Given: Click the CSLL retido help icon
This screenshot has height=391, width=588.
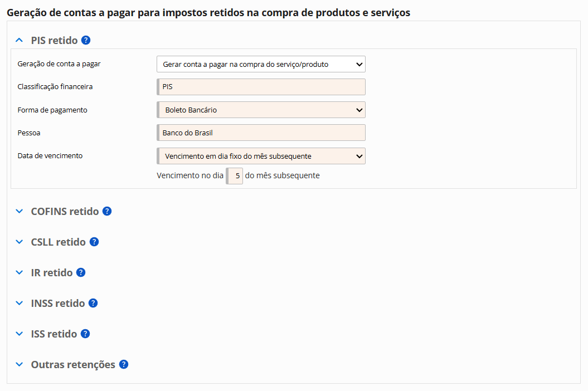Looking at the screenshot, I should click(x=94, y=242).
